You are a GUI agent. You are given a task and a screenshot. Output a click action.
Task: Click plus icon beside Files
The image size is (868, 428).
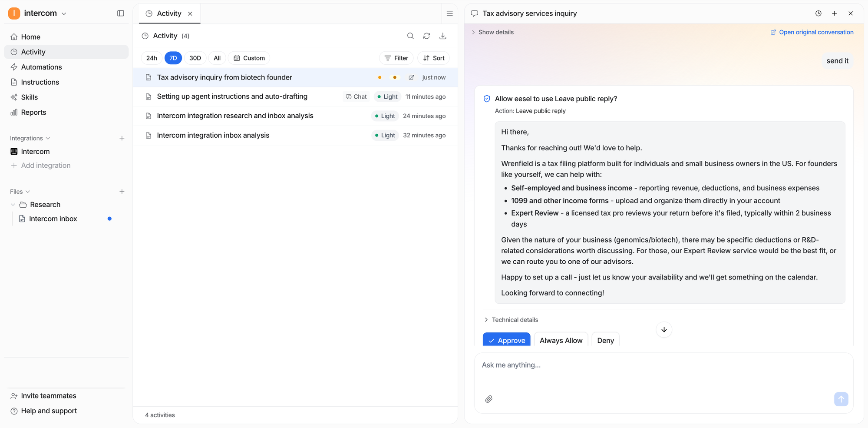122,192
